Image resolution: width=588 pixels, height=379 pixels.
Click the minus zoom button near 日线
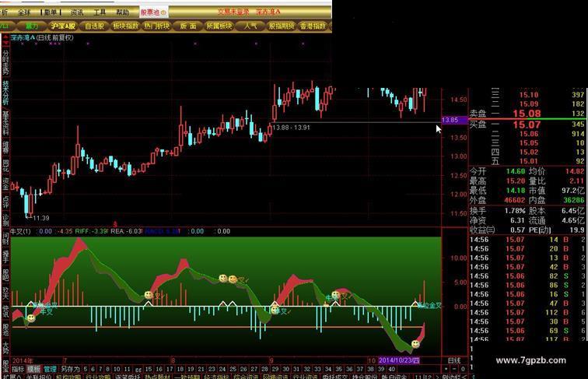(x=454, y=369)
